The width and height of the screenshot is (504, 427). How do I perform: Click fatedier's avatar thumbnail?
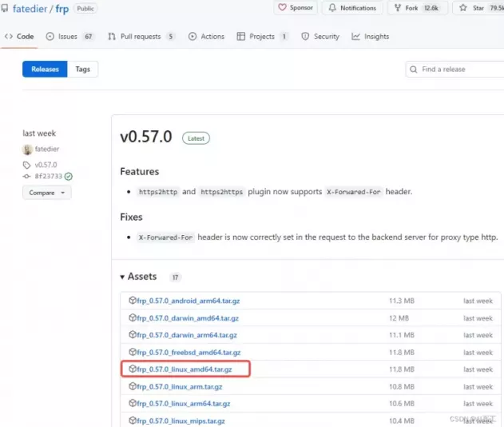[x=28, y=150]
